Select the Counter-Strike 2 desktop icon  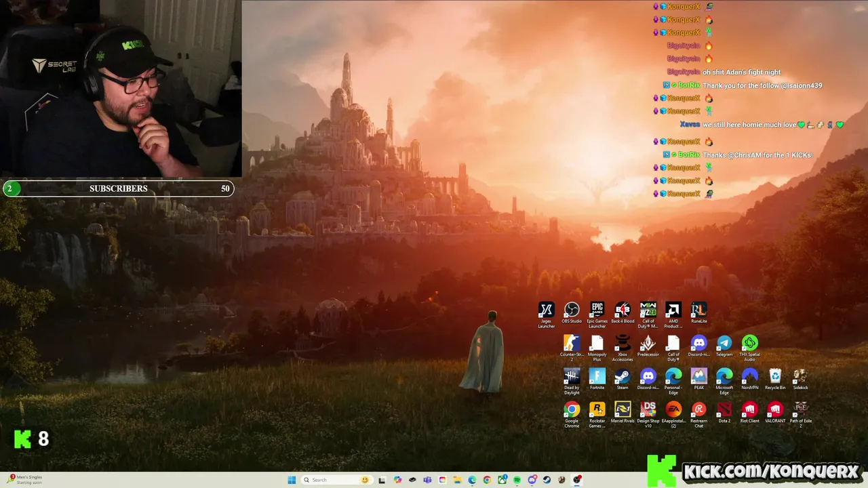coord(572,348)
